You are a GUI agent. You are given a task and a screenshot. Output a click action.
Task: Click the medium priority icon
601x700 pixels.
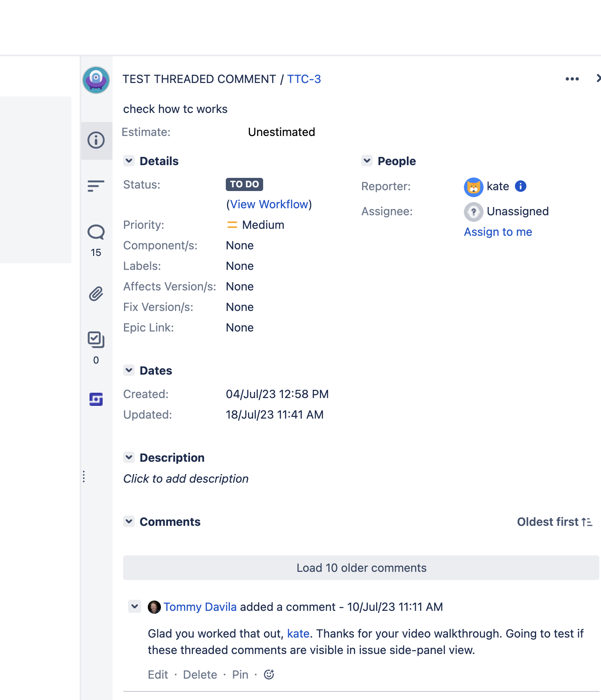coord(232,225)
